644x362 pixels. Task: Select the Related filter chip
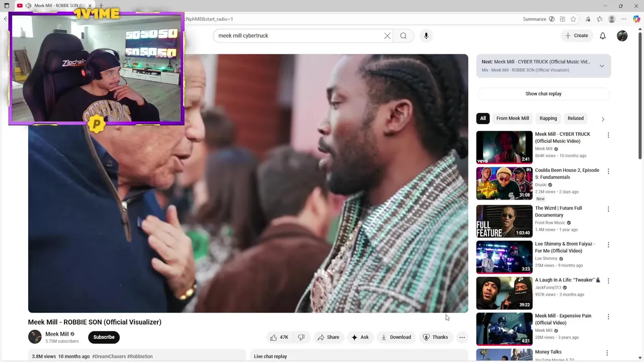coord(576,119)
